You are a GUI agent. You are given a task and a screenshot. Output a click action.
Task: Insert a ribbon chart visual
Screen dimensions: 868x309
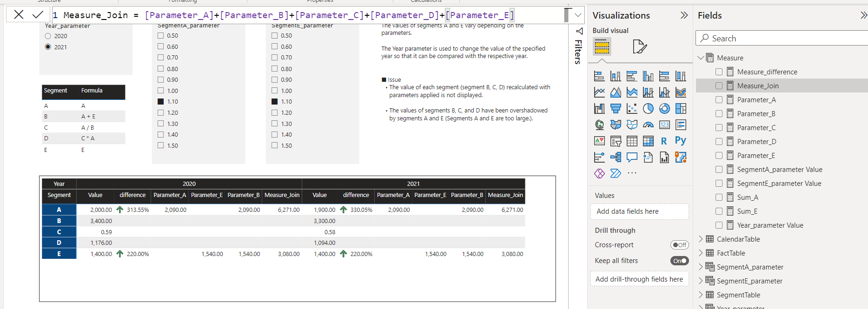point(681,92)
